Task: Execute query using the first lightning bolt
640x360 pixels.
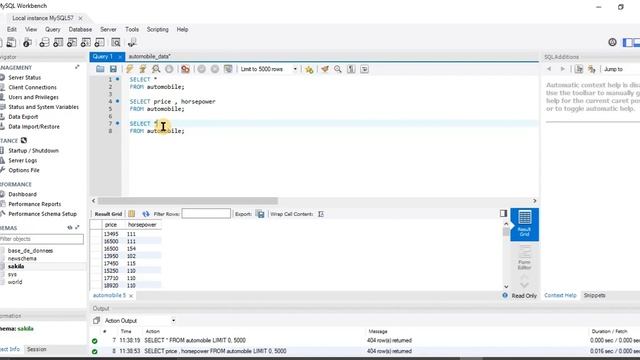Action: click(129, 69)
